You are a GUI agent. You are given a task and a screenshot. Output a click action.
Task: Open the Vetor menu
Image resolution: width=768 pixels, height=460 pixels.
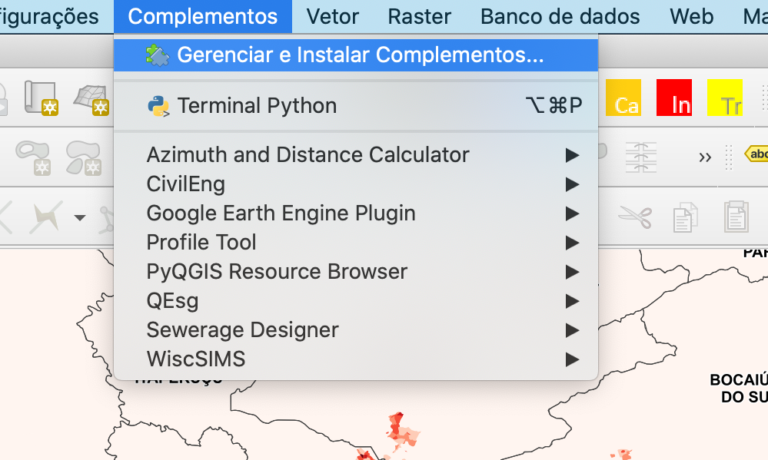coord(333,17)
